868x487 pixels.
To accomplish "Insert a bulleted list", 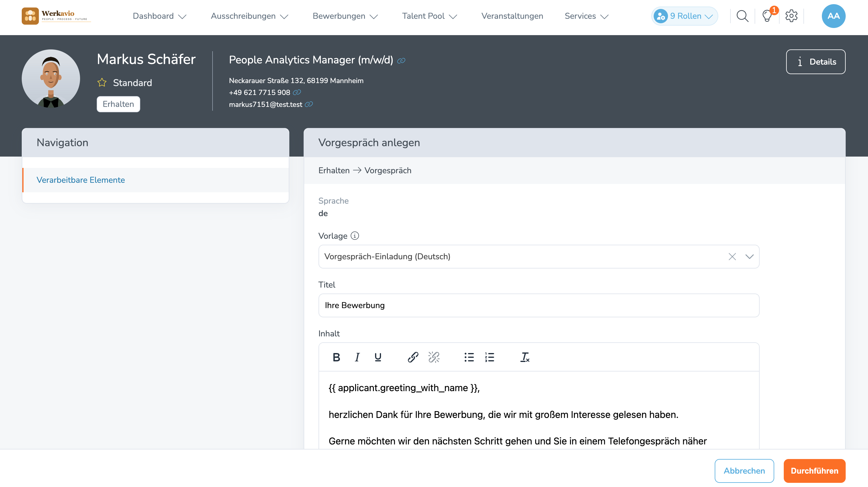I will tap(469, 357).
